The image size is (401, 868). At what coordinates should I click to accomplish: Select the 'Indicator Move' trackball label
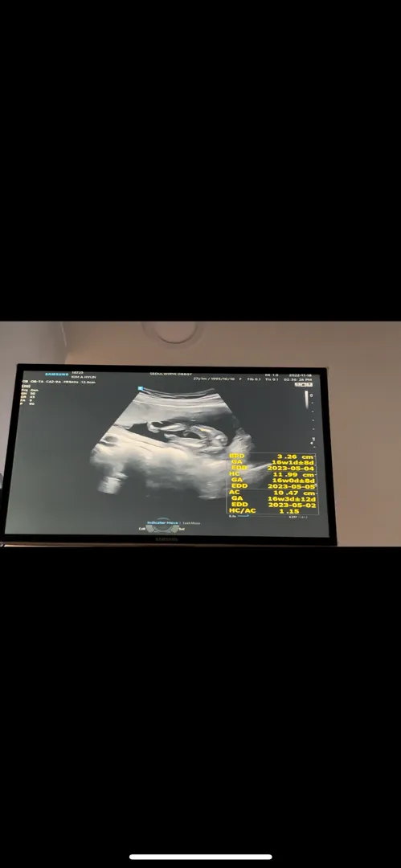[x=162, y=522]
